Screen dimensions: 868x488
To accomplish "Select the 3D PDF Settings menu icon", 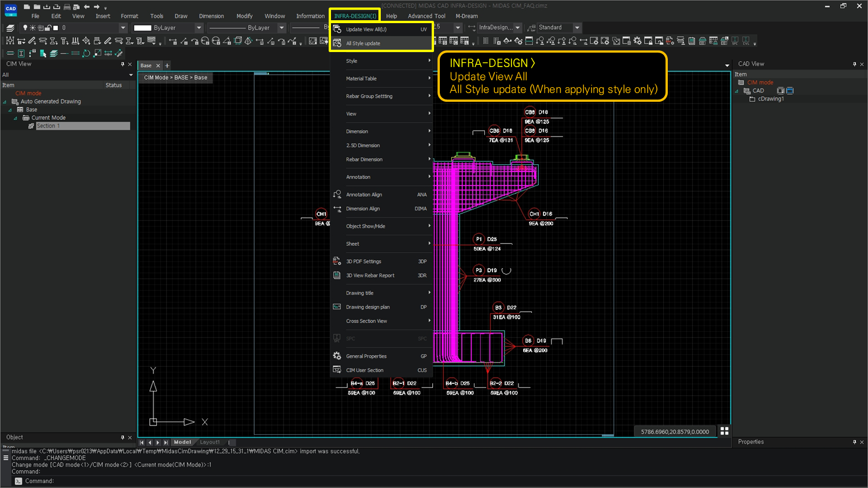I will 337,261.
